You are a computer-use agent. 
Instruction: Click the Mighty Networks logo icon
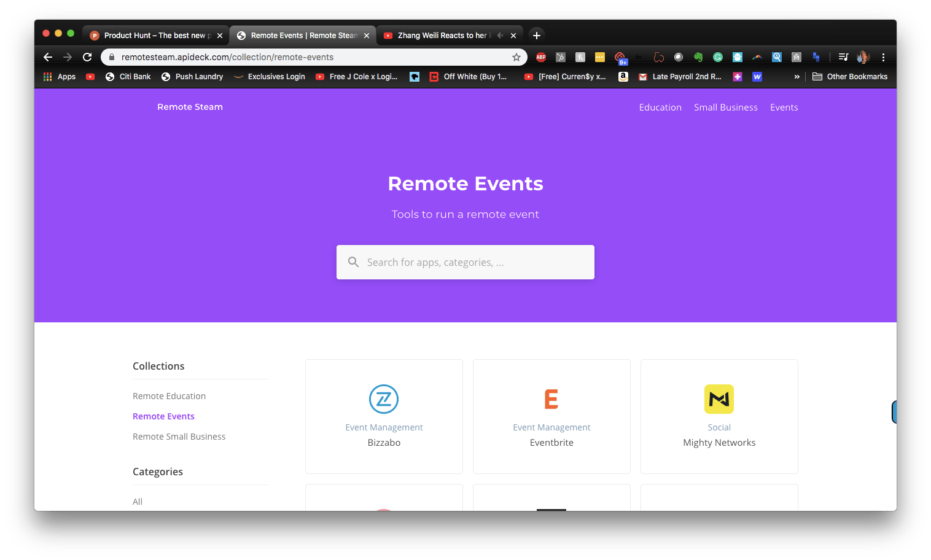[719, 399]
